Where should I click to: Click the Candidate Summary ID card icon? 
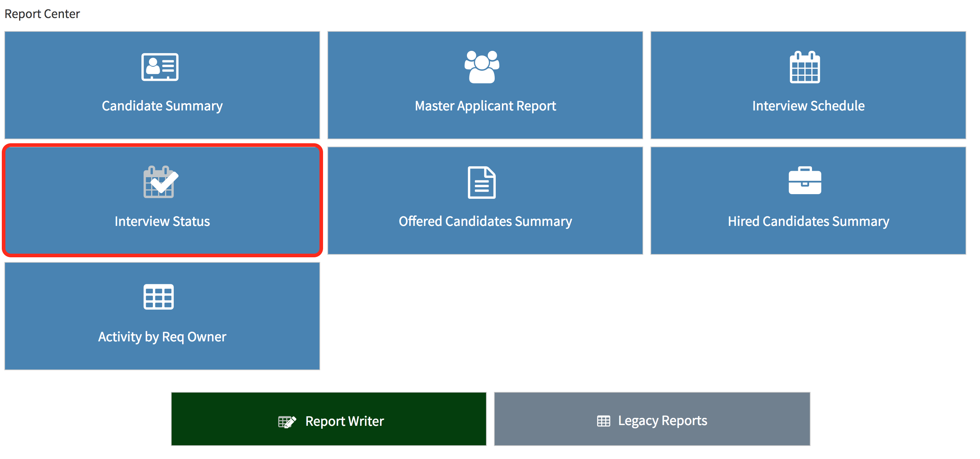[160, 67]
